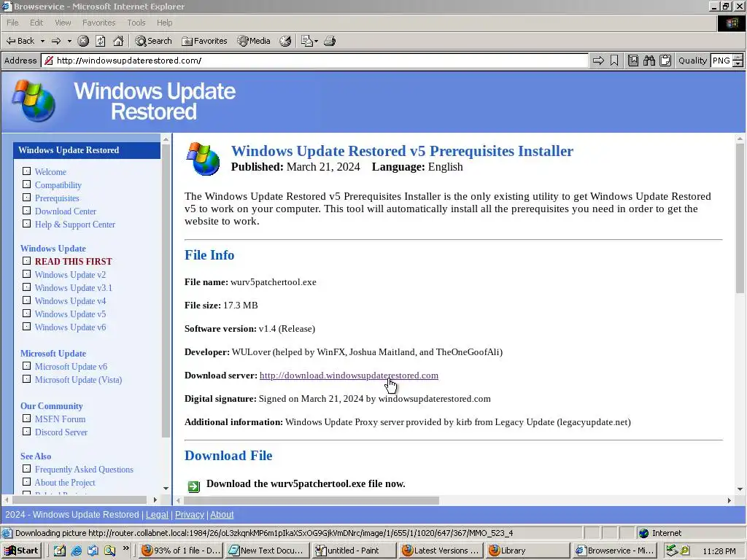Open the Privacy footer link
This screenshot has width=747, height=560.
[x=189, y=515]
